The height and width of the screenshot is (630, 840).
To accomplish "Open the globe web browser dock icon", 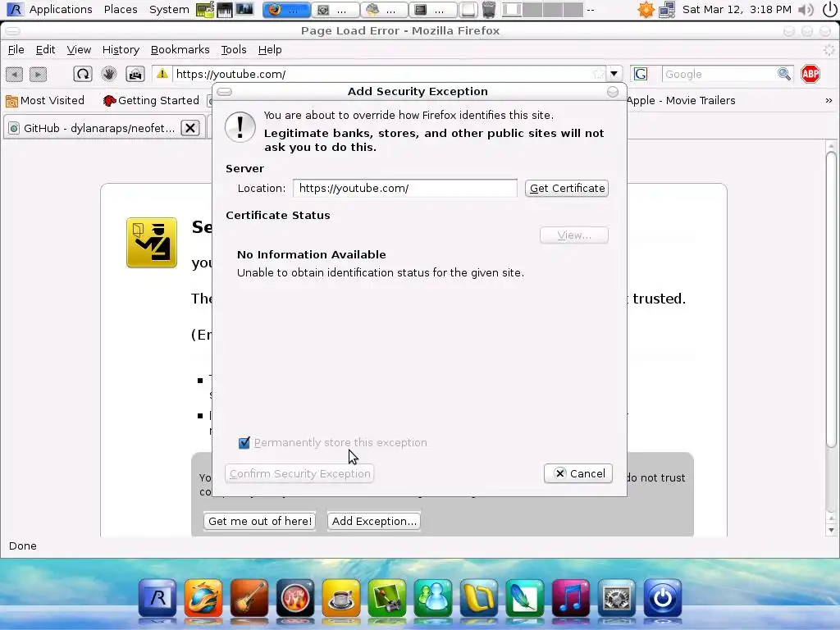I will click(203, 597).
